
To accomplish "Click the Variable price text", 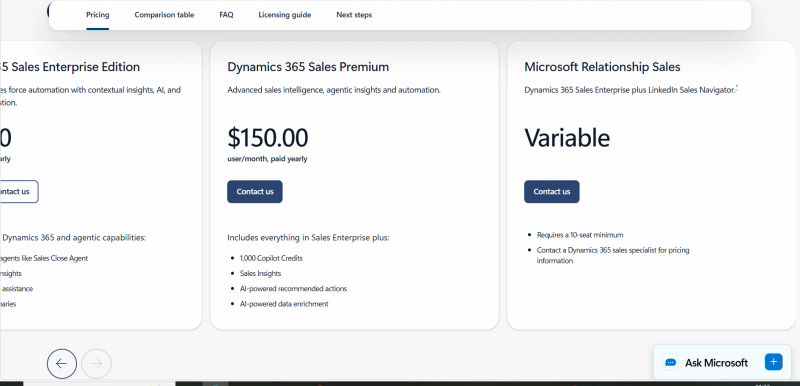I will click(x=567, y=138).
